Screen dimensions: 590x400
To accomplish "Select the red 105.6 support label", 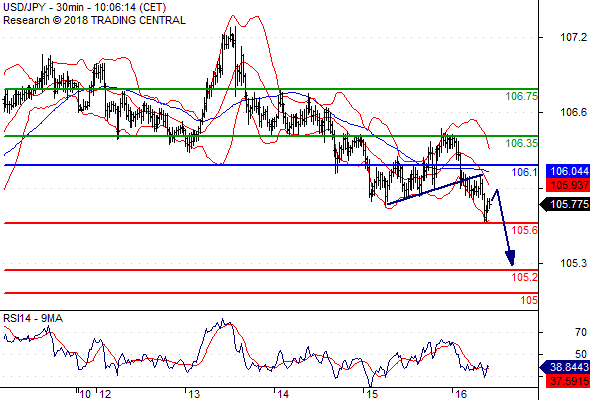I will coord(525,230).
